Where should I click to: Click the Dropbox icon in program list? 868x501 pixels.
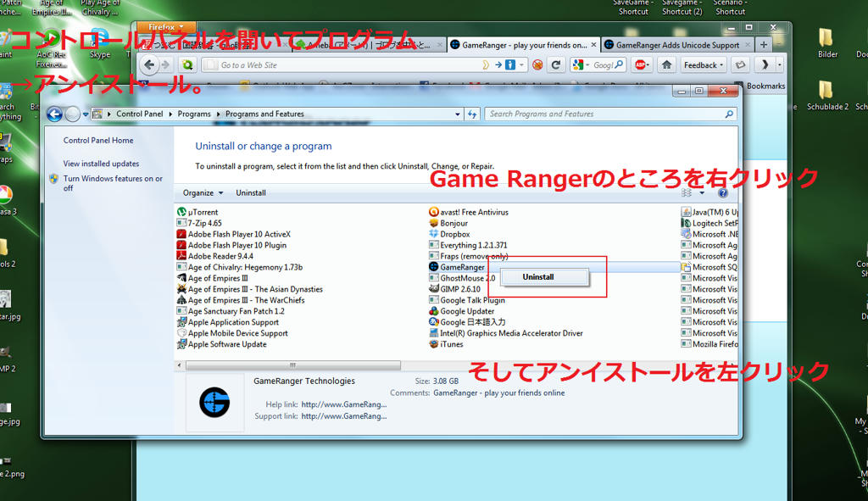click(434, 234)
